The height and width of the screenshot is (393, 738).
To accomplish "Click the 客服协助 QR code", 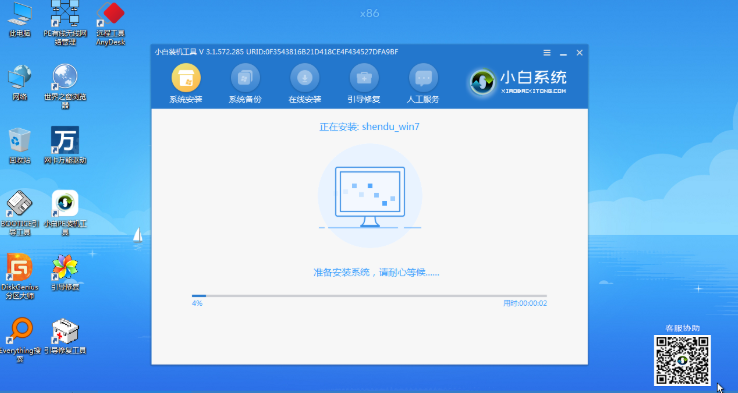I will [682, 360].
